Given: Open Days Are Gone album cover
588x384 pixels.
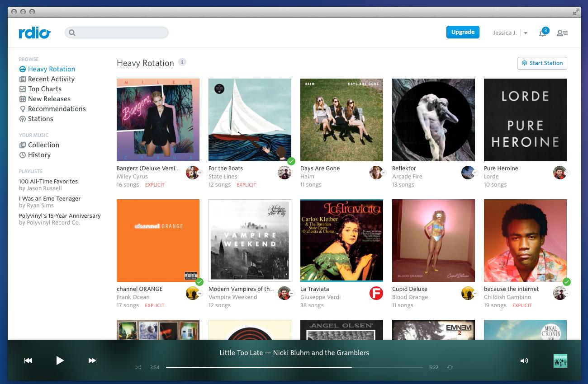Looking at the screenshot, I should point(341,120).
